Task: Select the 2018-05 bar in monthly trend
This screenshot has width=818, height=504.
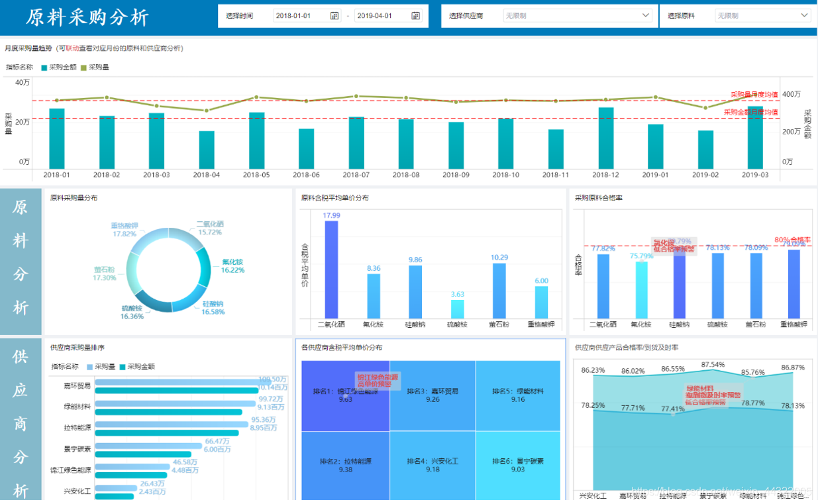Action: click(257, 140)
